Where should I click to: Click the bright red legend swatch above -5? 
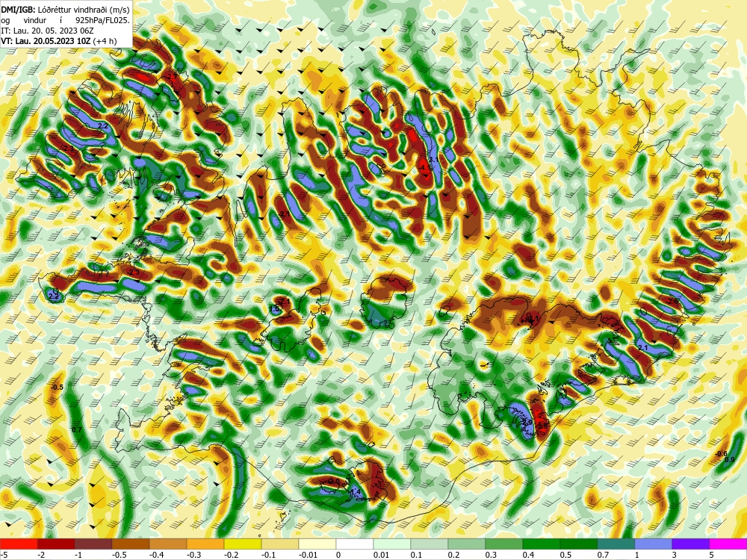[x=19, y=544]
